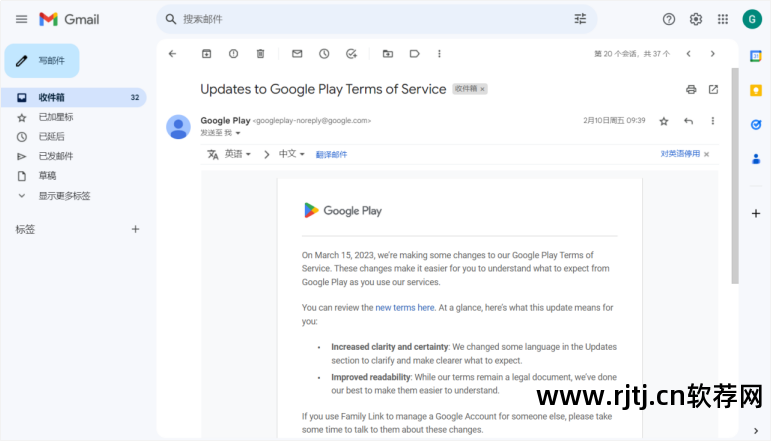Open the Google apps grid
Viewport: 772px width, 442px height.
click(x=722, y=19)
